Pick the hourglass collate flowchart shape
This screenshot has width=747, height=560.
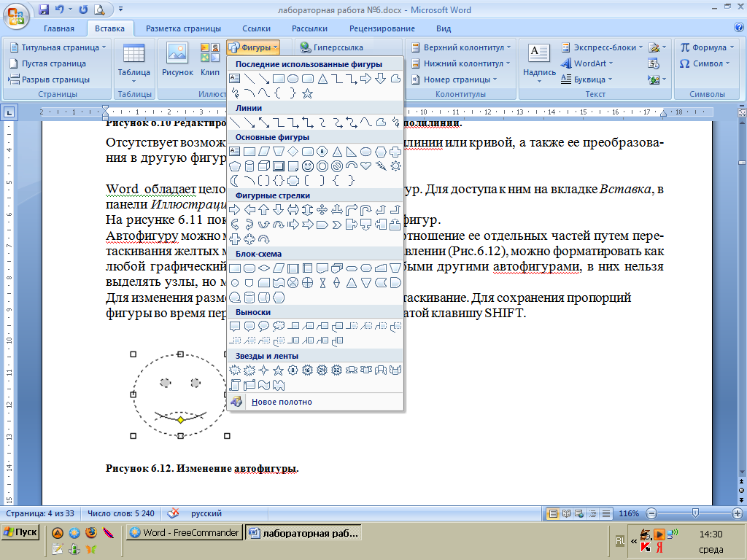pos(322,283)
